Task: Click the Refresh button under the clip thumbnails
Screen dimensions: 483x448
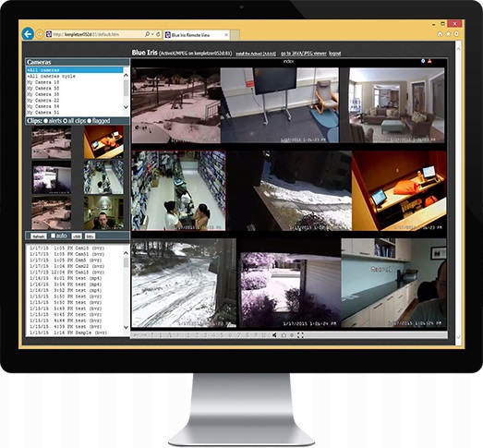Action: (39, 236)
